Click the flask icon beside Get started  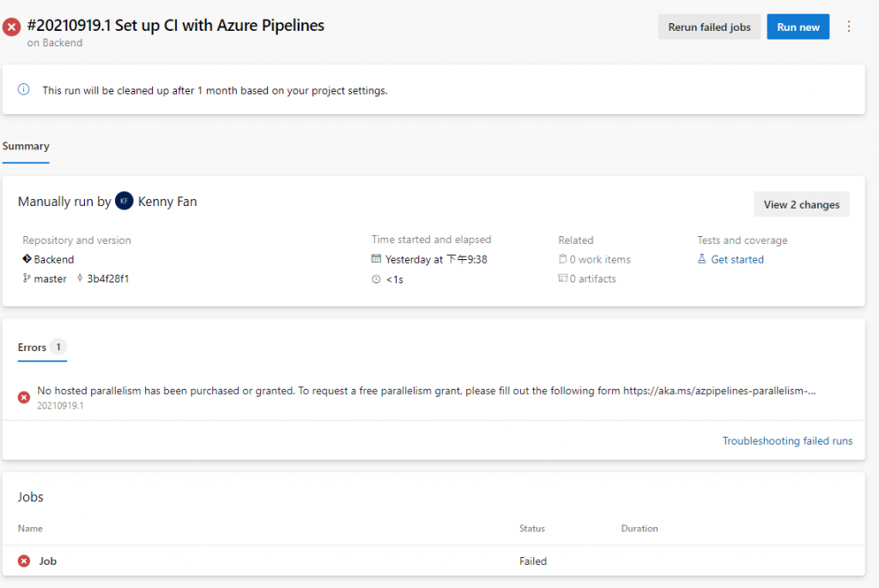point(702,259)
